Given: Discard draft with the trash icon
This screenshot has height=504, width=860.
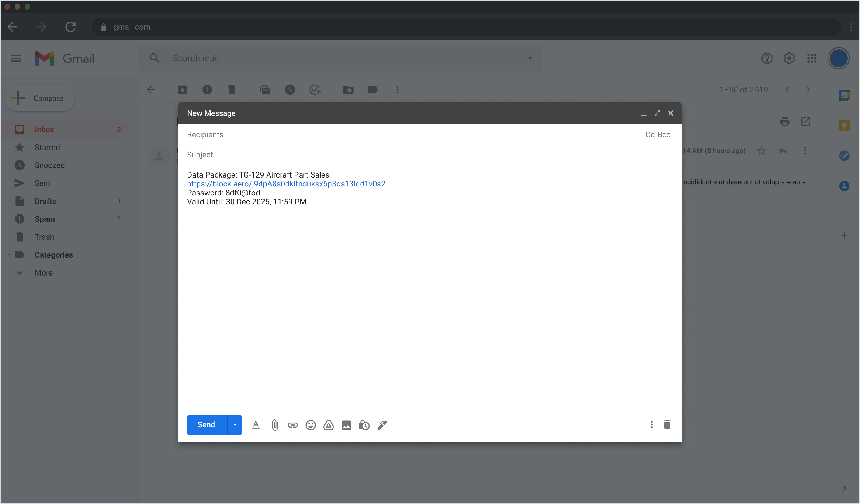Looking at the screenshot, I should tap(667, 424).
